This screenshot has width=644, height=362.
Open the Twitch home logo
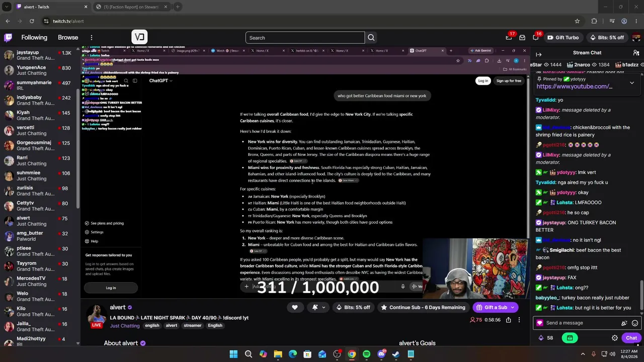8,38
